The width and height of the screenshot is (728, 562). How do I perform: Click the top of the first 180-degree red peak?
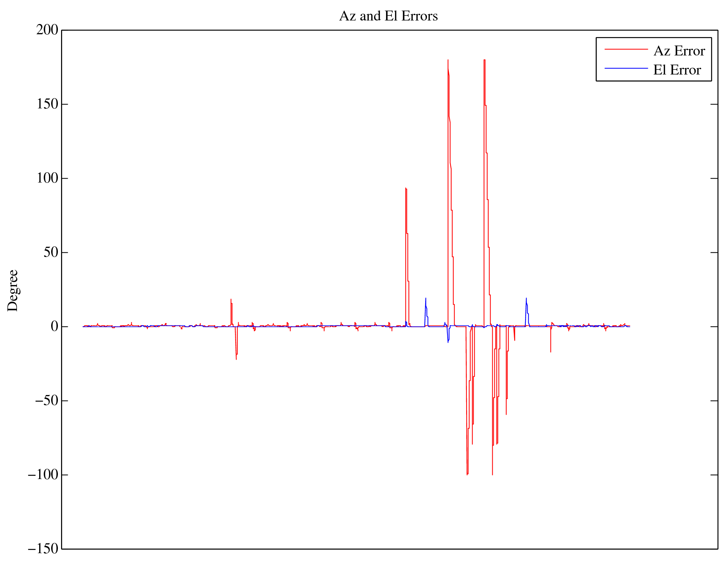[448, 60]
